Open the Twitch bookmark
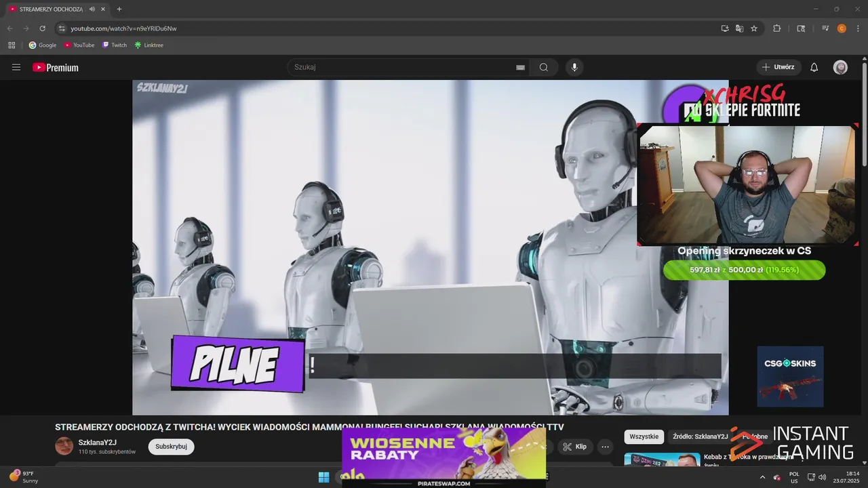Viewport: 868px width, 488px height. [115, 45]
